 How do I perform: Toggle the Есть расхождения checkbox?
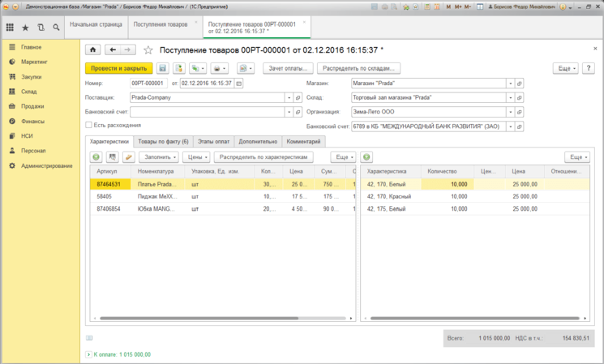88,125
